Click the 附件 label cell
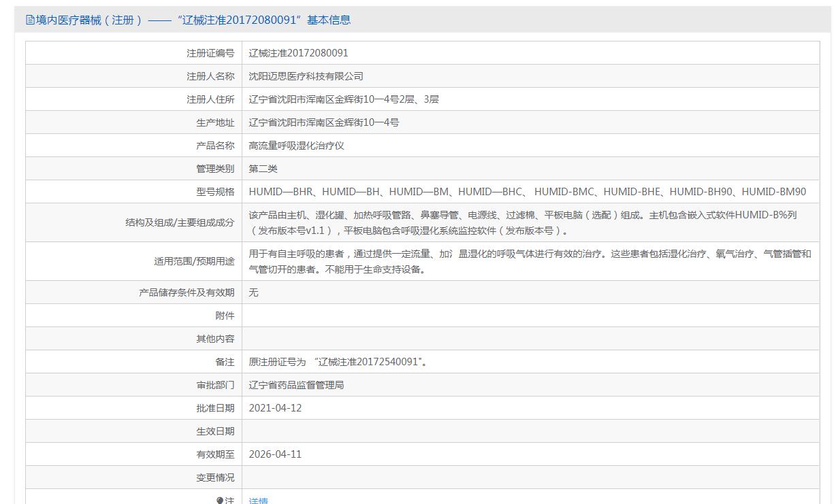 (x=134, y=316)
